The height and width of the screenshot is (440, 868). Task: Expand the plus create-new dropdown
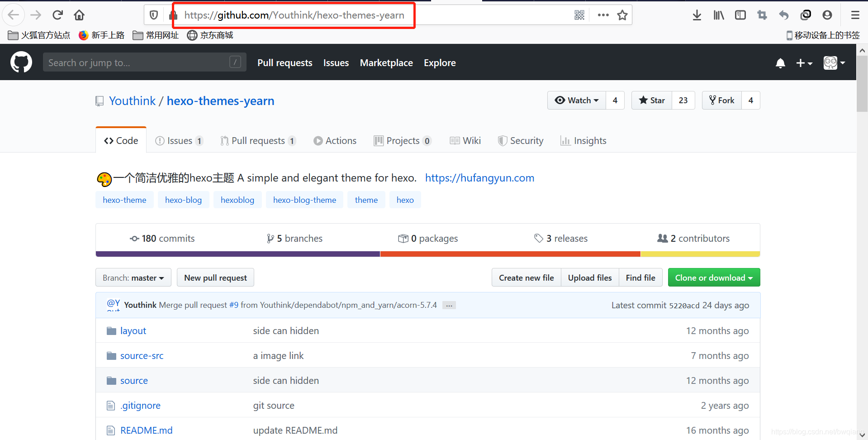tap(804, 63)
